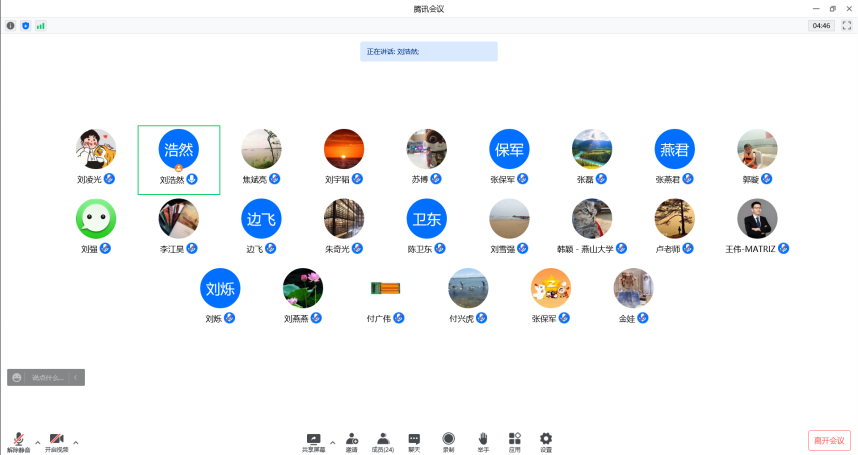Open the Chat (聊天) panel
Screen dimensions: 858x455
[x=414, y=439]
